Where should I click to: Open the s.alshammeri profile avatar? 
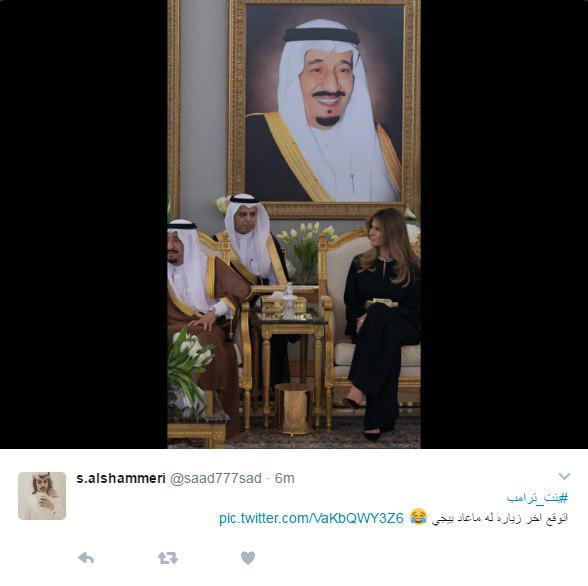42,496
